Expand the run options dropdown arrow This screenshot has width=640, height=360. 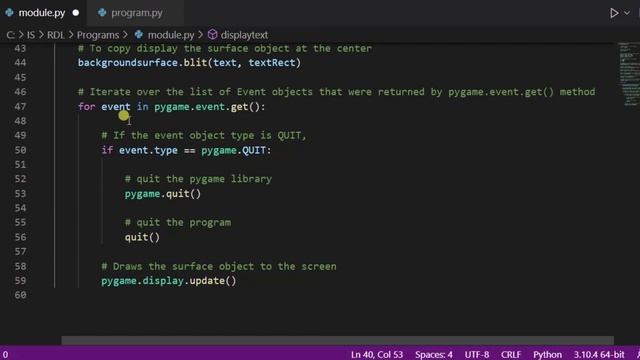coord(627,13)
